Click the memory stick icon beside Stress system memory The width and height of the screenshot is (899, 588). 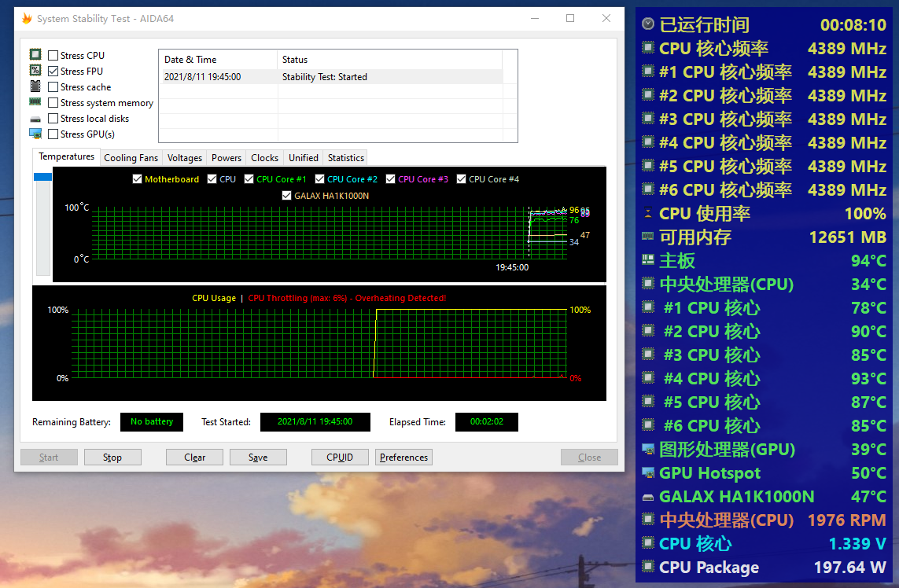(35, 102)
